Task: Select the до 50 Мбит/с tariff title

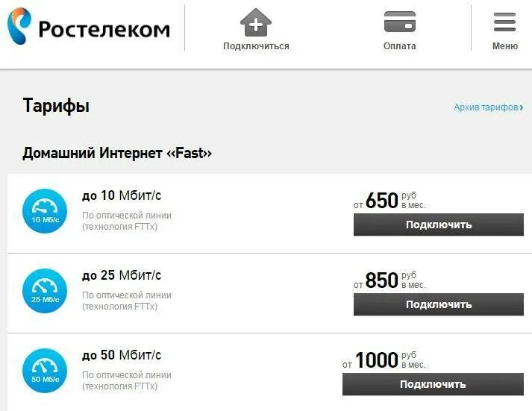Action: tap(122, 355)
